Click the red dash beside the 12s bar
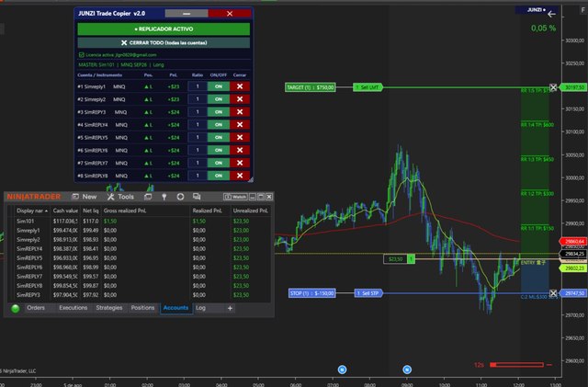Screen dimensions: 588x387 click(549, 364)
